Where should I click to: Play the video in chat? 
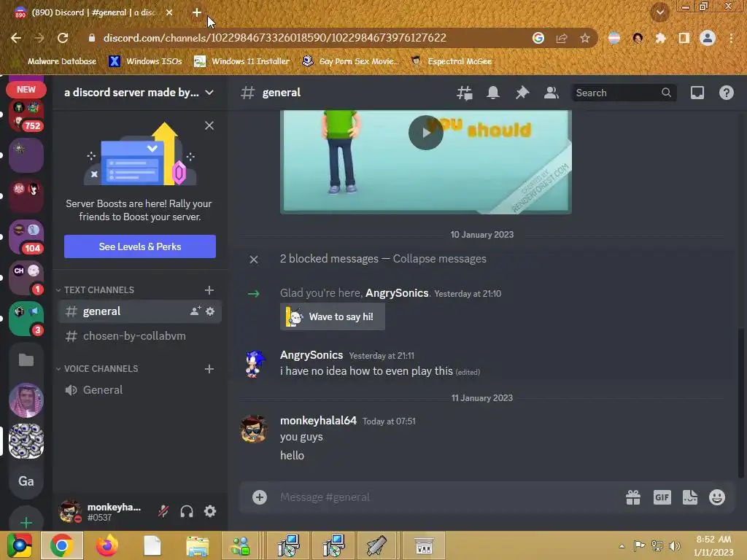pos(426,133)
